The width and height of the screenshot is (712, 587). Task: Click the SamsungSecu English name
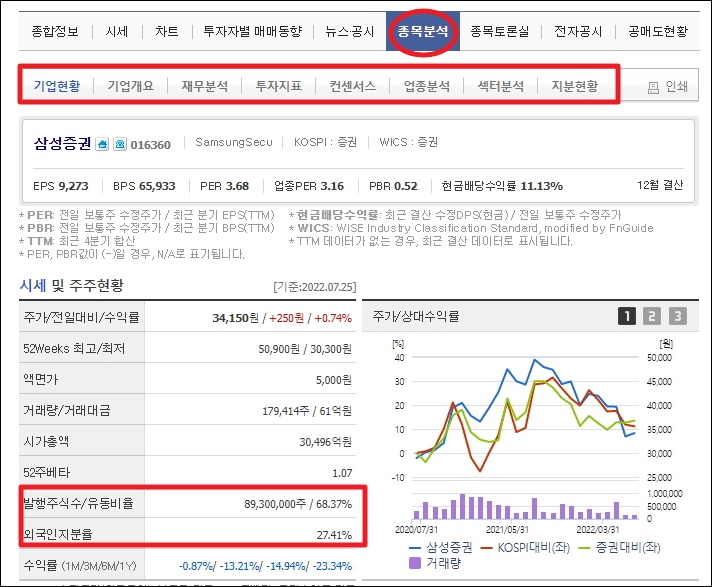pyautogui.click(x=234, y=142)
